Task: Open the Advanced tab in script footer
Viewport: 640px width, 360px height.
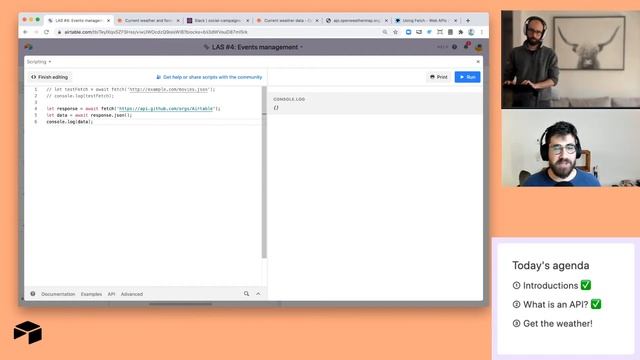Action: click(x=131, y=294)
